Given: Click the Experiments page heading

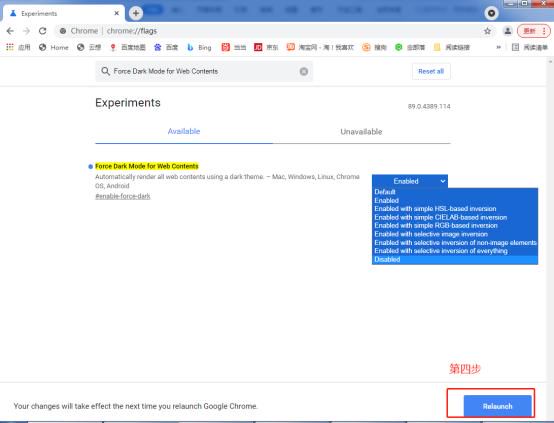Looking at the screenshot, I should [x=128, y=103].
